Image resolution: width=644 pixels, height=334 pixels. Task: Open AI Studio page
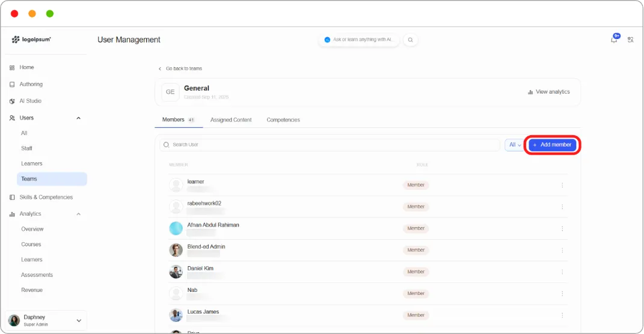point(30,101)
